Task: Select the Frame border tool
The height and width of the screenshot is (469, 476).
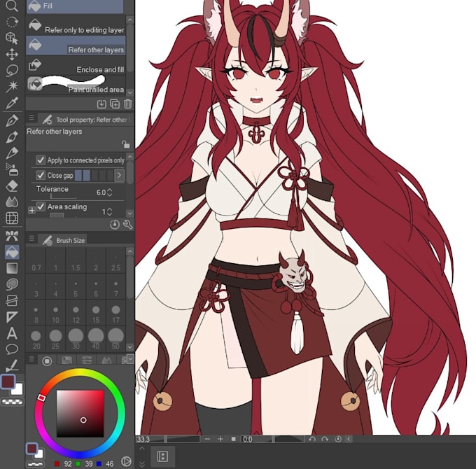Action: 12,300
